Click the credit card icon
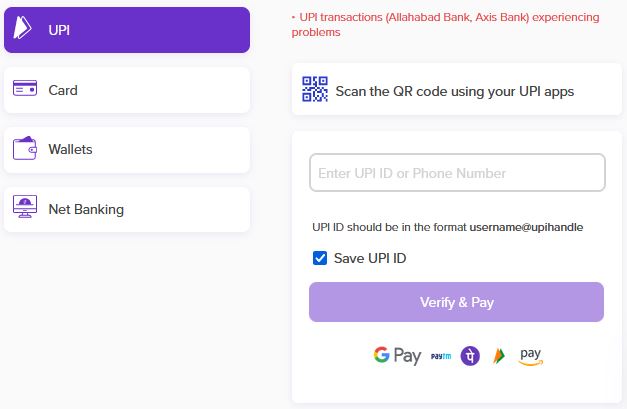627x409 pixels. 25,88
